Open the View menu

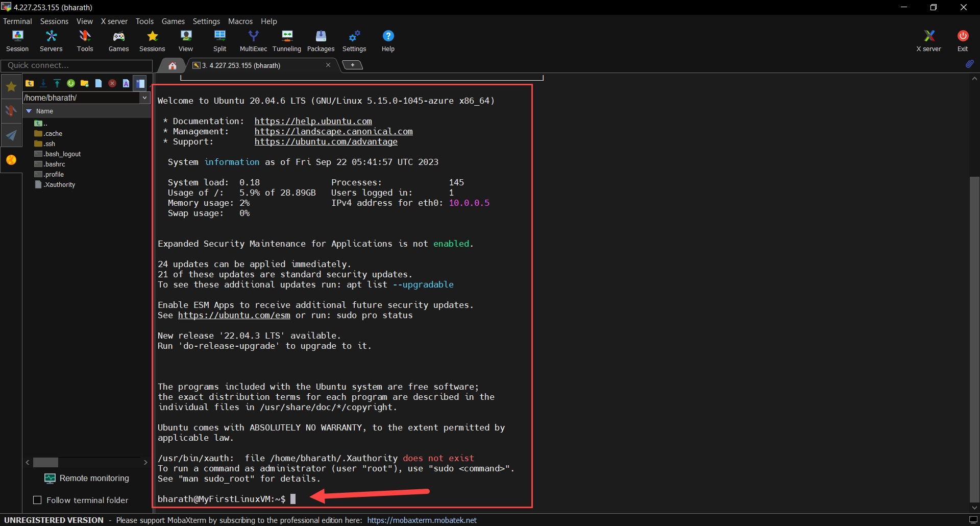tap(84, 21)
